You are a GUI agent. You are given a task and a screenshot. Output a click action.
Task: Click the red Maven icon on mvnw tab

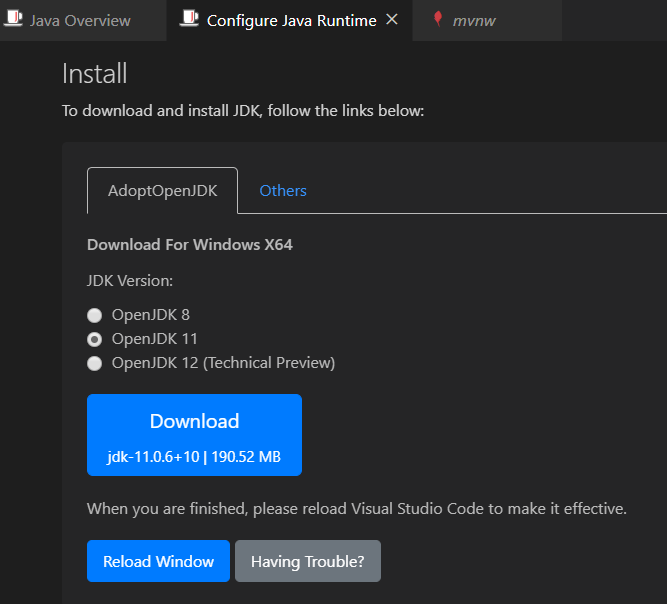click(438, 19)
